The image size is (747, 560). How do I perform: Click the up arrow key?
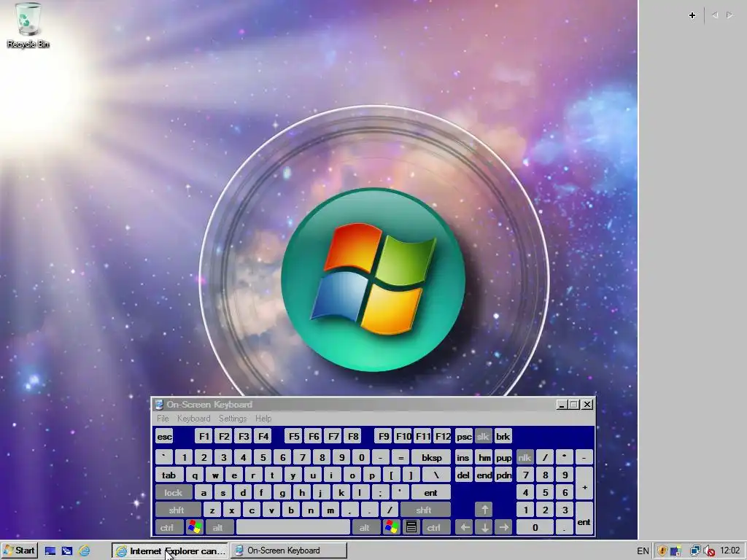[x=484, y=510]
